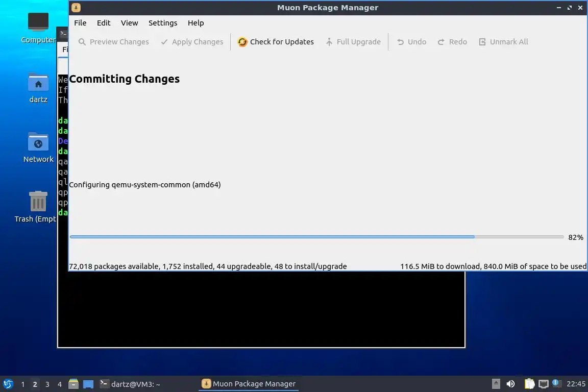Open the clipboard manager tray icon
Screen dimensions: 588x392
(529, 384)
